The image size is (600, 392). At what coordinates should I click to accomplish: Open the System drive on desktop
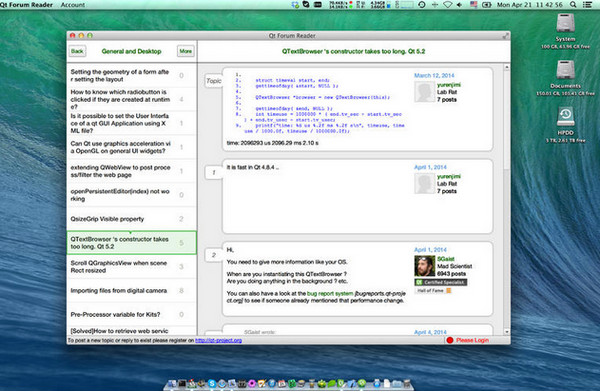(x=565, y=24)
